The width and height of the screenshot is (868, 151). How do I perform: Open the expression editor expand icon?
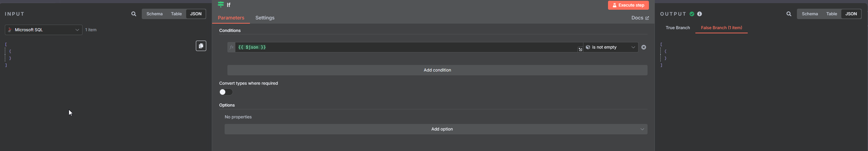tap(580, 50)
